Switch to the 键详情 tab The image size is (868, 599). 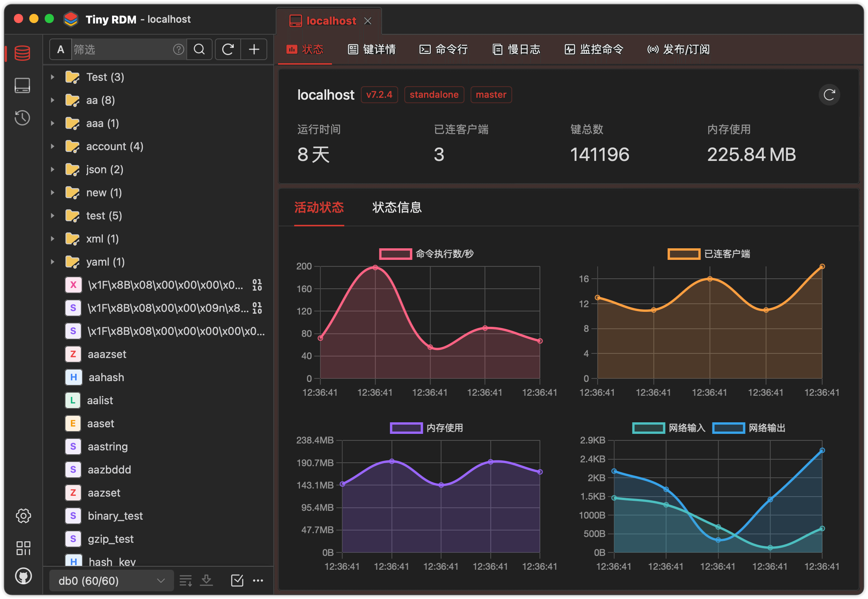click(x=372, y=49)
